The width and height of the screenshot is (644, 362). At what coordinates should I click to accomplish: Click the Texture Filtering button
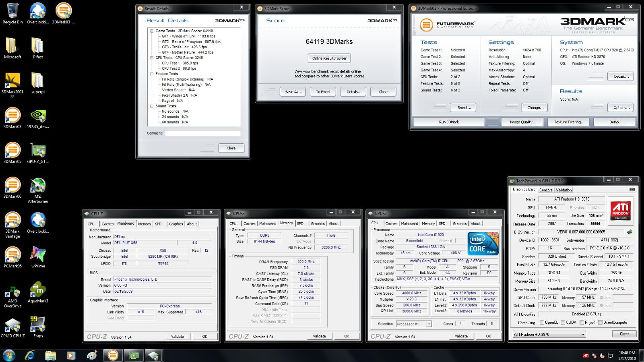(x=569, y=122)
